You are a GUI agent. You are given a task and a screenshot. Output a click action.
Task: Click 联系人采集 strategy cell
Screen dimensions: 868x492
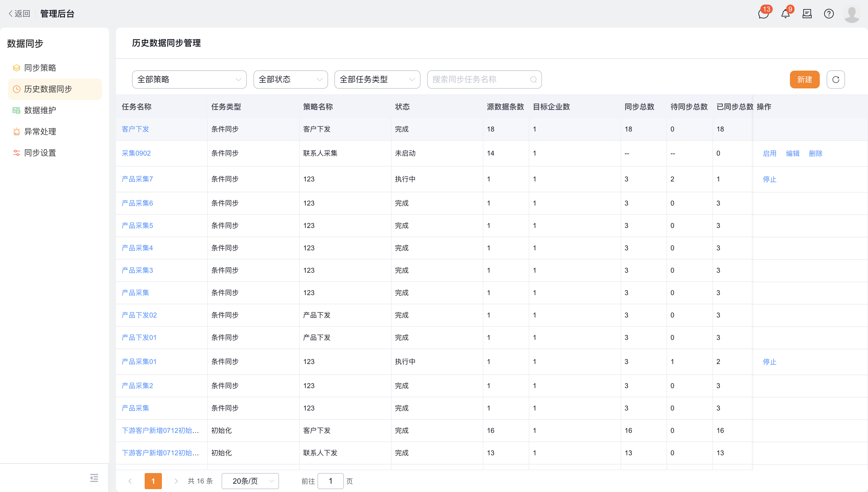(x=320, y=153)
